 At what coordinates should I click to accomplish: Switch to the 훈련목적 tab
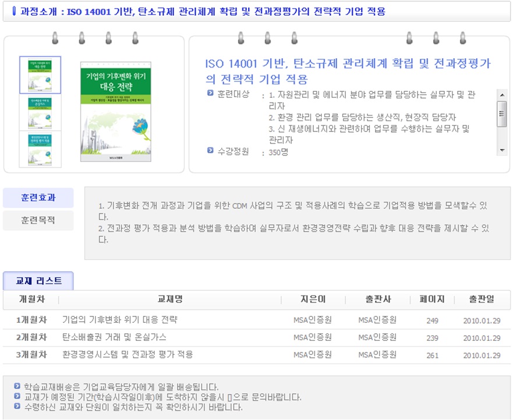38,220
